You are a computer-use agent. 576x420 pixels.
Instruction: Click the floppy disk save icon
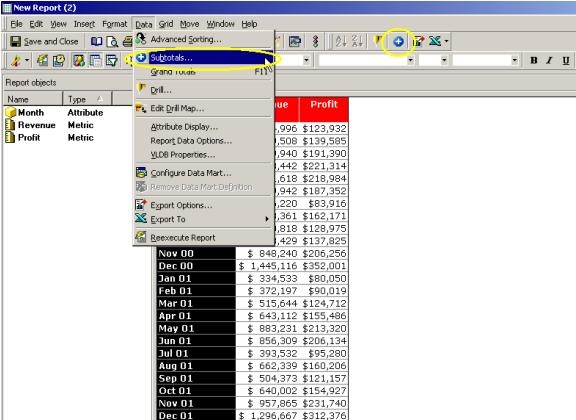(x=15, y=42)
